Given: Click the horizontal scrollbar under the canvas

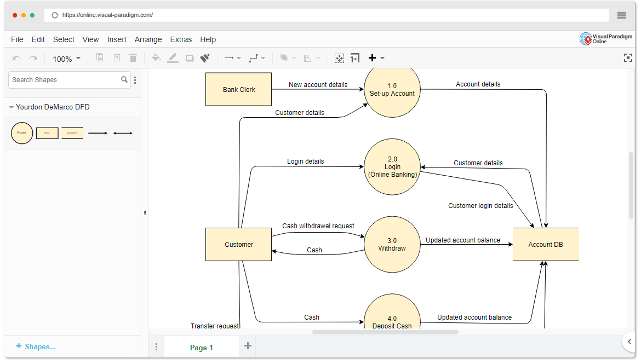Looking at the screenshot, I should pyautogui.click(x=385, y=332).
